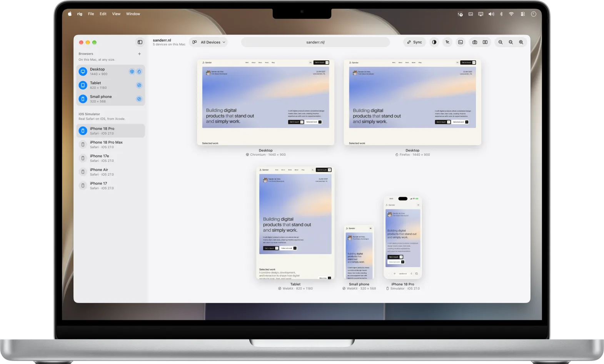Click the sanderr.nl/ address bar
This screenshot has width=604, height=364.
pos(315,42)
